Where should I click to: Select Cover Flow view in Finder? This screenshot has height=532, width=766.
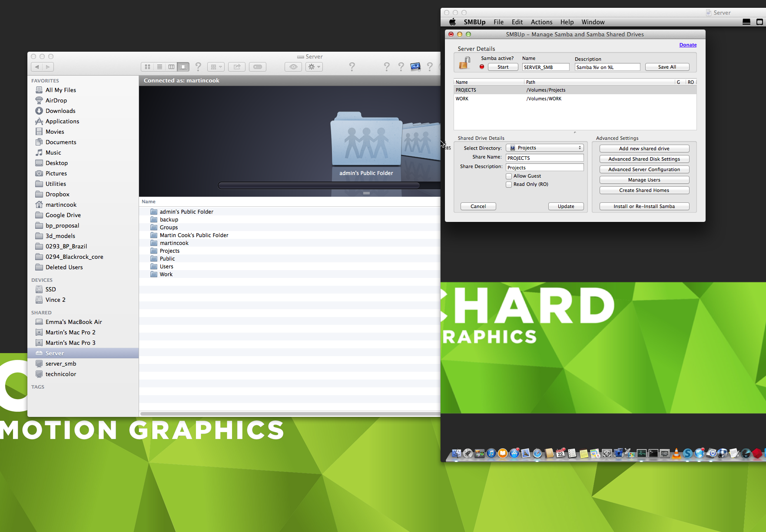point(183,67)
